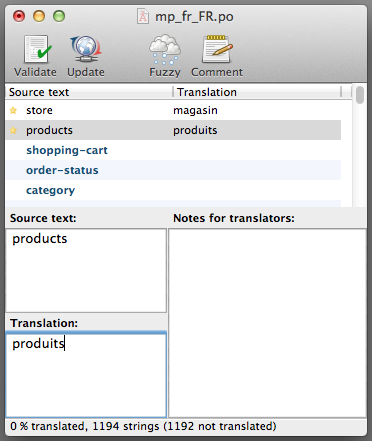Toggle the Fuzzy cloud icon
The image size is (372, 441).
click(x=165, y=49)
